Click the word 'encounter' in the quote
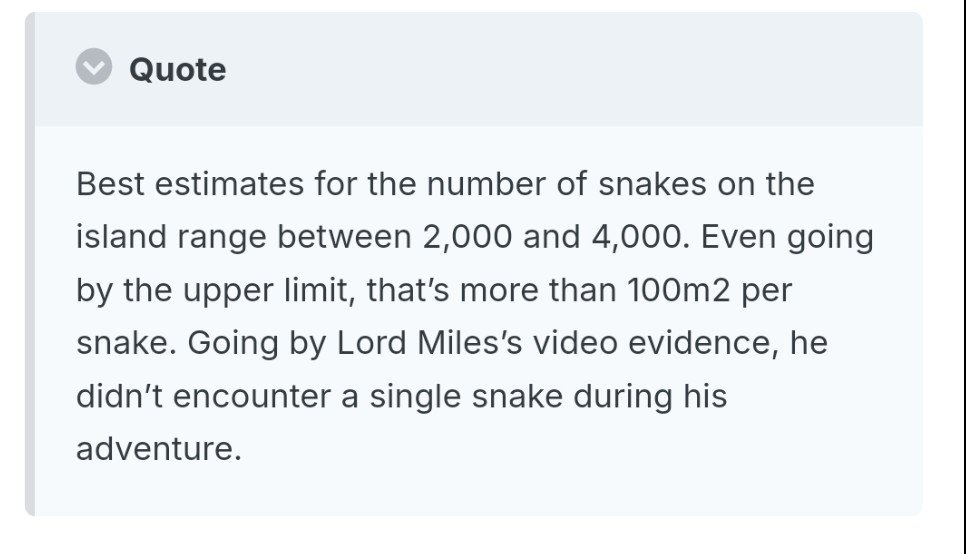966x554 pixels. [252, 396]
